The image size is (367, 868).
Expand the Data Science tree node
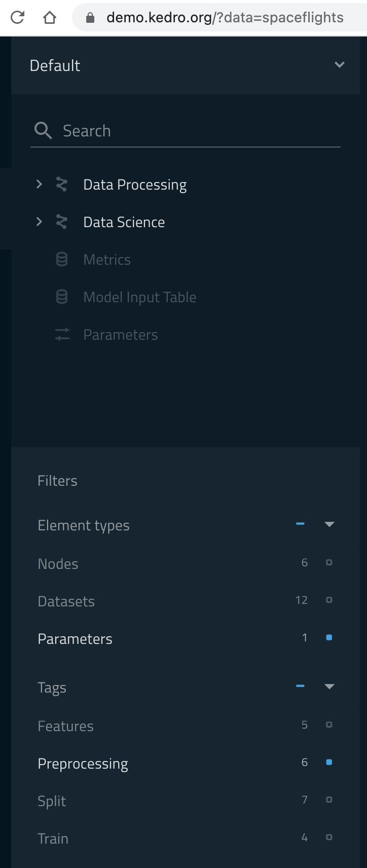click(39, 222)
